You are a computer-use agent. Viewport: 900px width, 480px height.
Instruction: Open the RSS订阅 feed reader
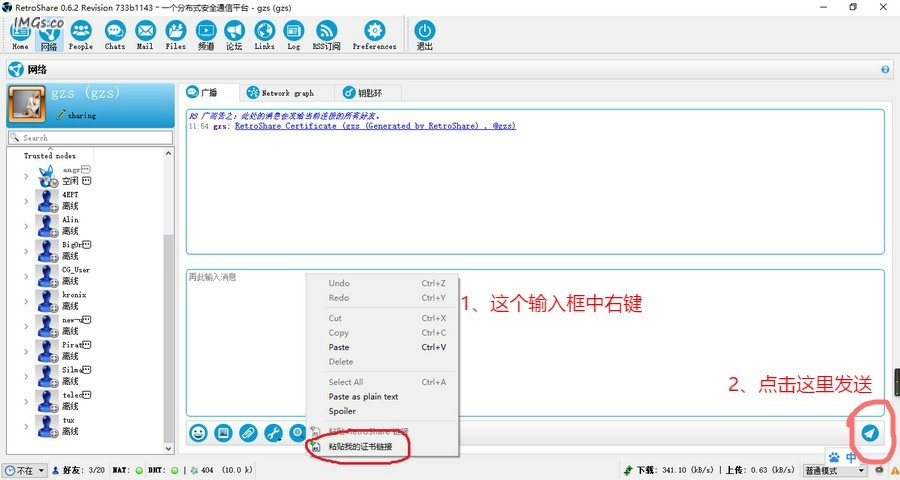click(327, 35)
